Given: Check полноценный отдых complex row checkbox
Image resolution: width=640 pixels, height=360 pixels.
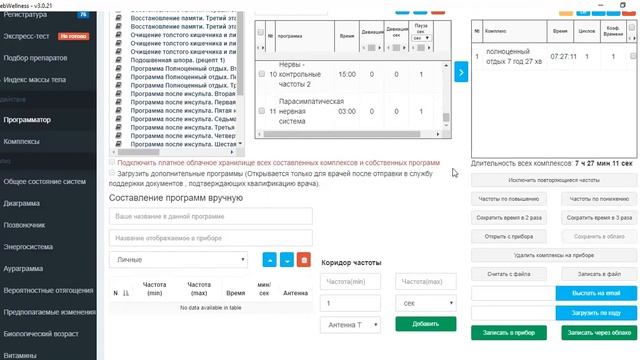Looking at the screenshot, I should point(633,56).
